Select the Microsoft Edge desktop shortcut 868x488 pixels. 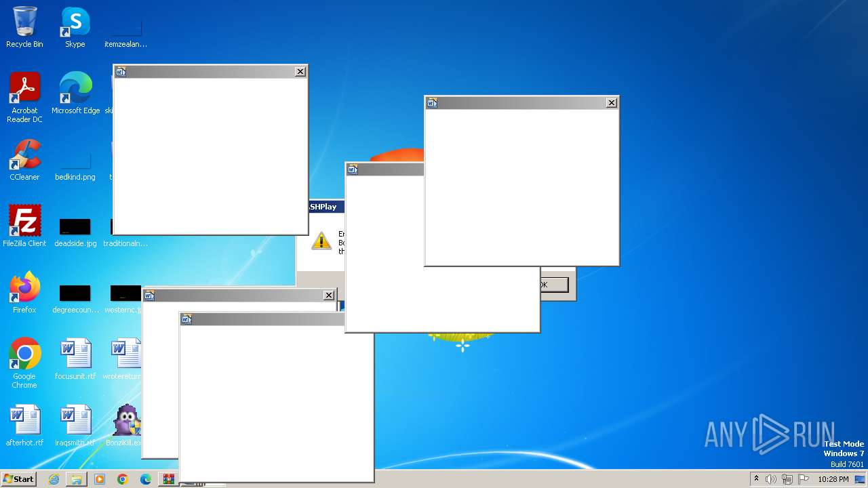tap(75, 94)
